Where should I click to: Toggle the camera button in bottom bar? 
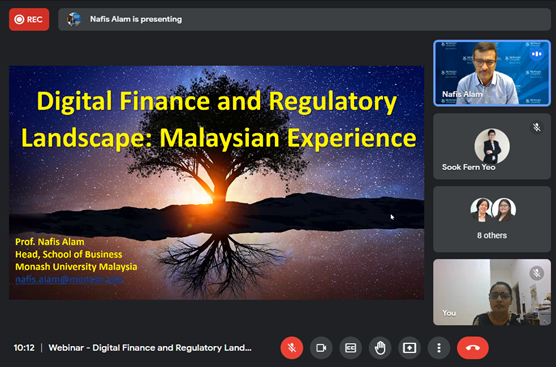point(321,348)
